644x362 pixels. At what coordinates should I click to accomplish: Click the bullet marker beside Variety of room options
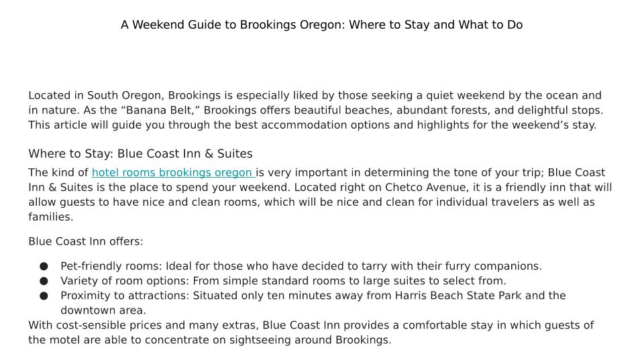coord(44,281)
